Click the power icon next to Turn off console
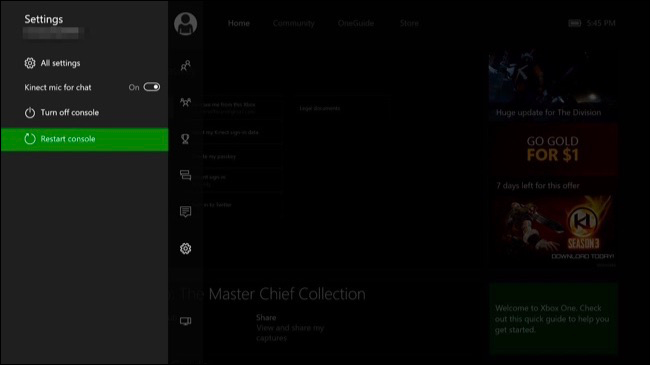 [x=30, y=112]
